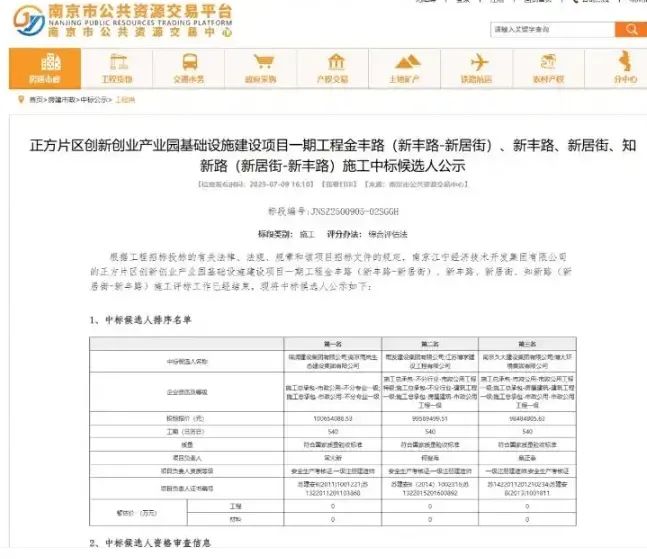Open the 交通水务 bus icon tab

189,68
